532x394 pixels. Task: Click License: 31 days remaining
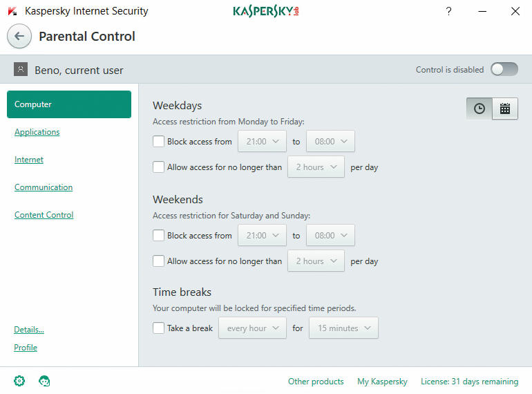470,382
